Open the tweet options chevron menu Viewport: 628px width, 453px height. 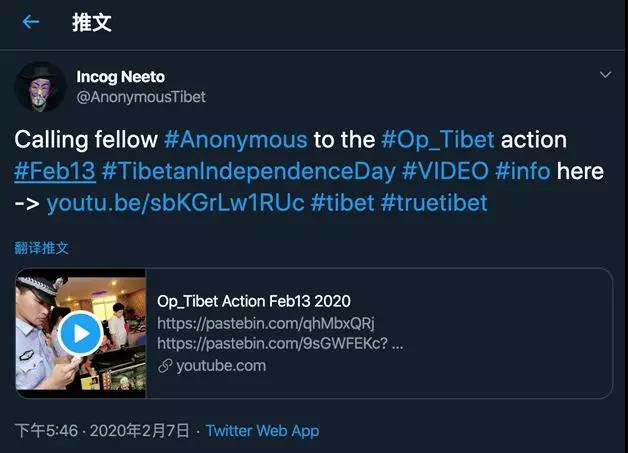[605, 75]
